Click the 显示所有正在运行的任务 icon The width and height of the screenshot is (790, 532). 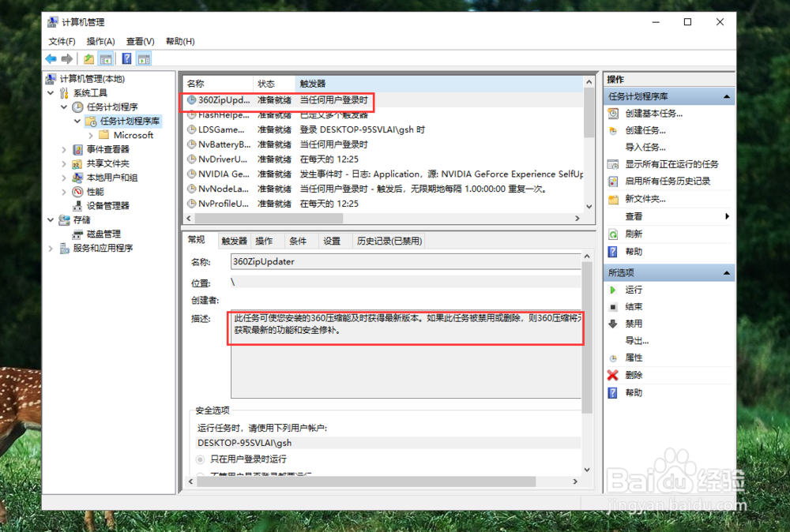click(613, 164)
